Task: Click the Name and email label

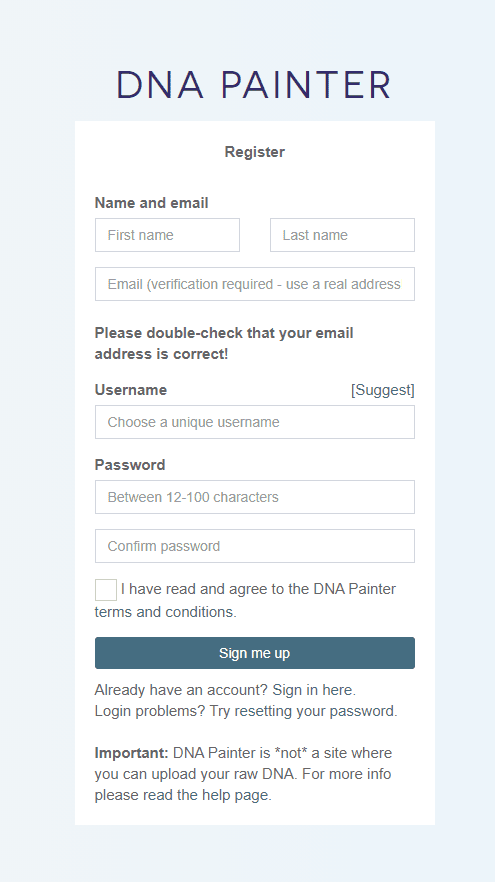Action: (x=151, y=203)
